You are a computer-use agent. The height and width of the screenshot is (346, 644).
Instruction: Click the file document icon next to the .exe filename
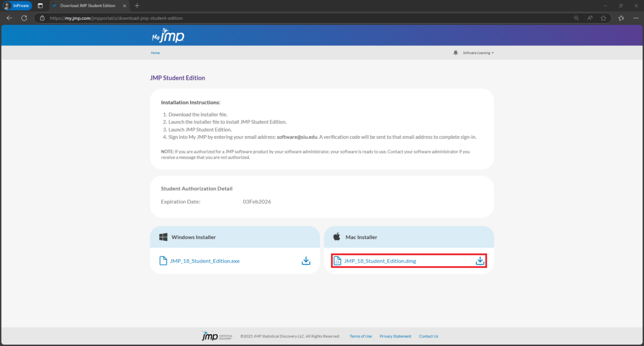[x=163, y=261]
